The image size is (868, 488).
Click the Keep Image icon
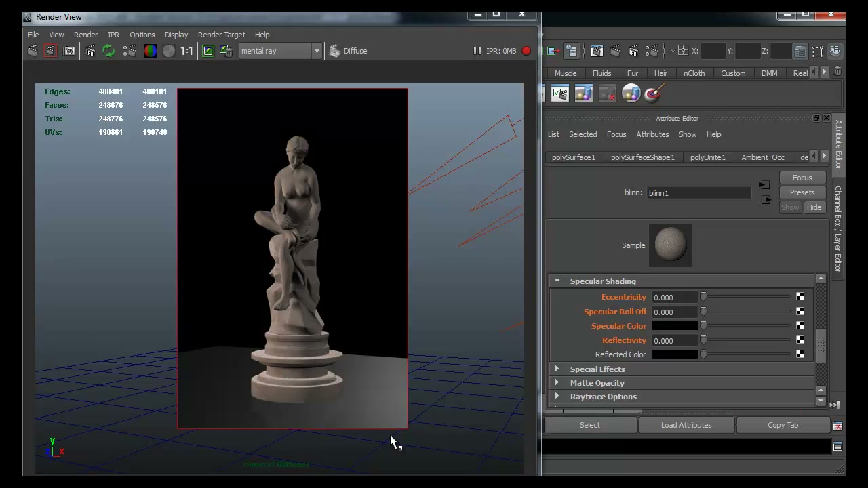(x=208, y=51)
